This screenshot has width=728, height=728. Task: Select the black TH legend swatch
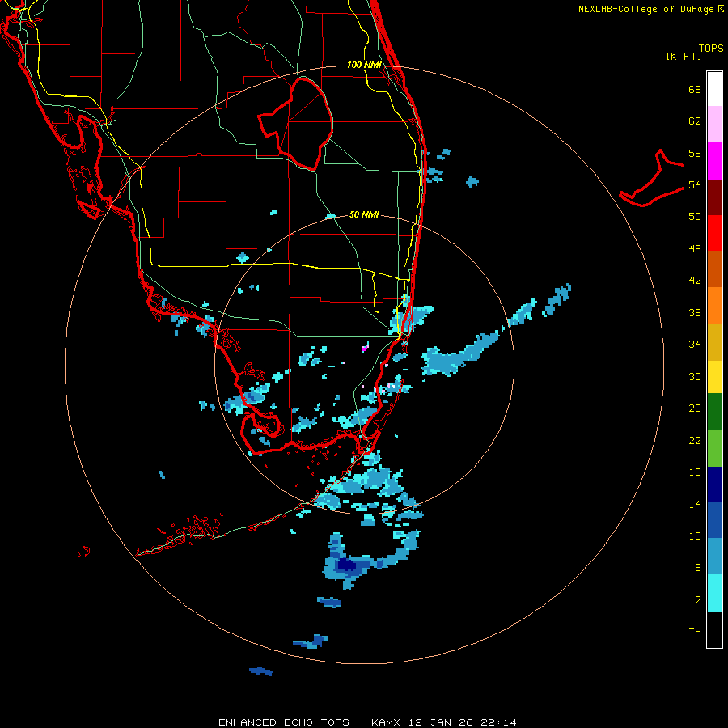[x=714, y=629]
